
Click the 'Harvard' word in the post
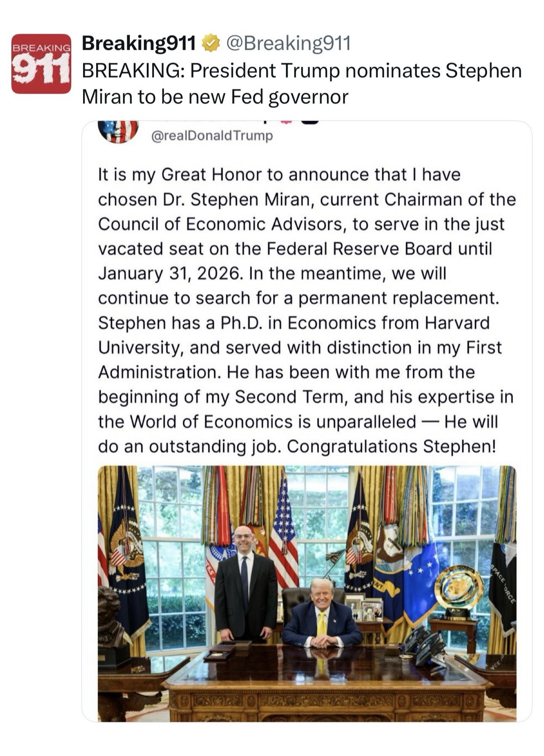click(457, 323)
